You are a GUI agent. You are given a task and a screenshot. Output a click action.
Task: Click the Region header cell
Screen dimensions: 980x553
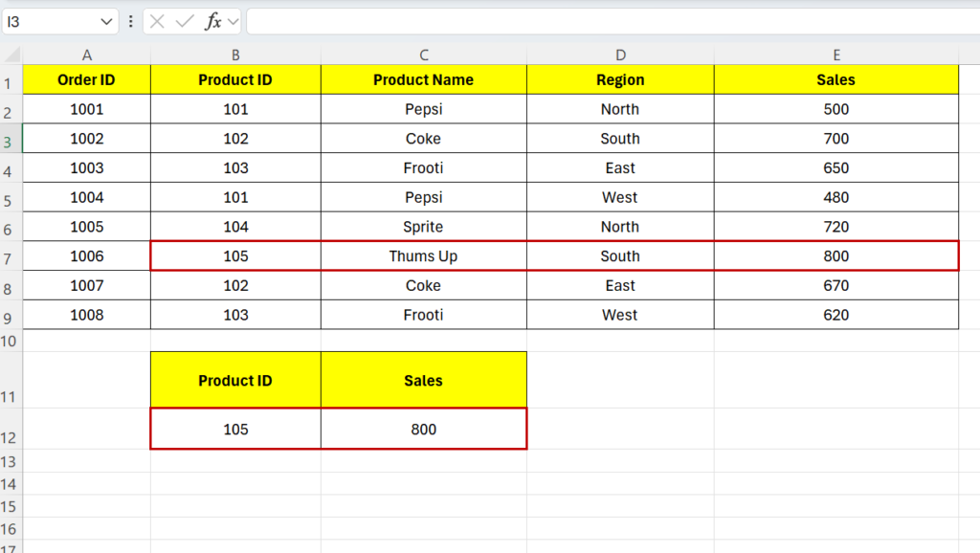(620, 80)
